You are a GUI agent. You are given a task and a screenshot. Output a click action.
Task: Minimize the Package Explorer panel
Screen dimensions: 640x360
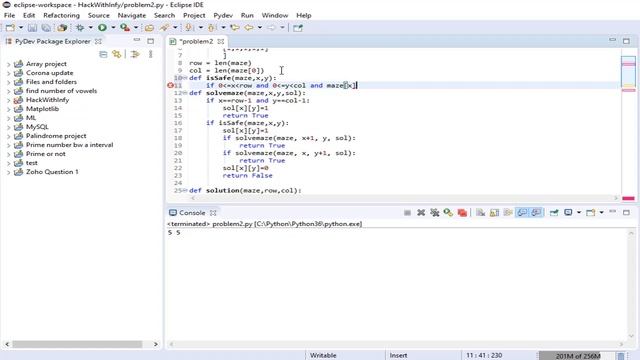click(x=137, y=40)
